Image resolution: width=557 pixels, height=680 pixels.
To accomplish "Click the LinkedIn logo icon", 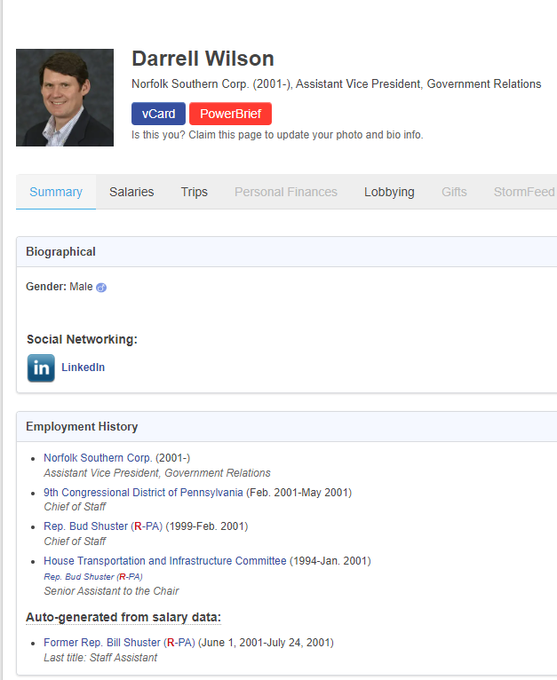I will click(x=41, y=368).
